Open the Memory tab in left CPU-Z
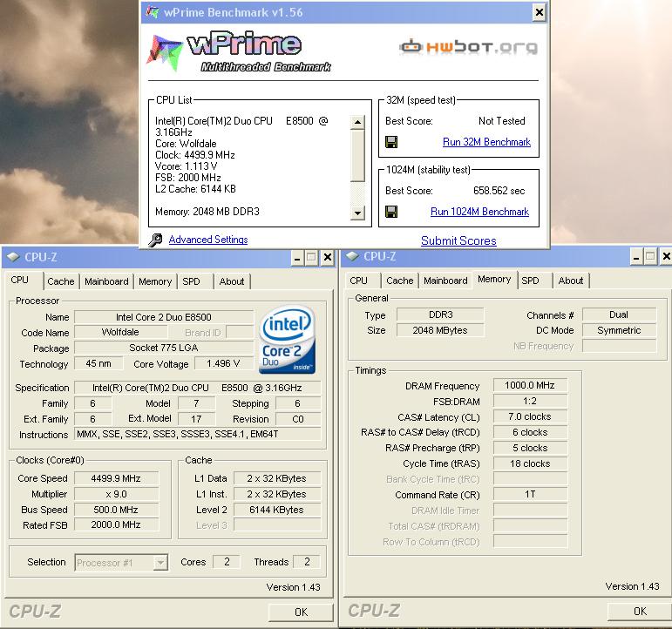This screenshot has width=672, height=629. pyautogui.click(x=155, y=281)
